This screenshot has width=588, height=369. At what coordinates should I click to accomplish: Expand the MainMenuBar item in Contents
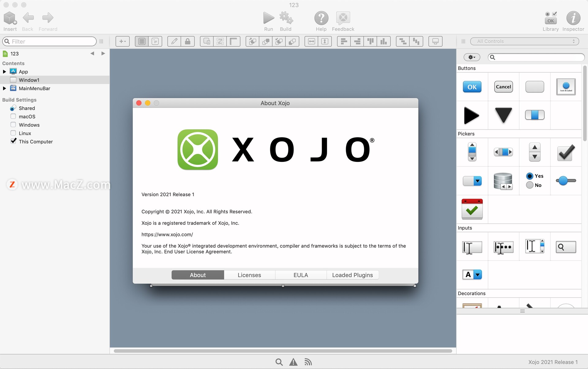[4, 88]
